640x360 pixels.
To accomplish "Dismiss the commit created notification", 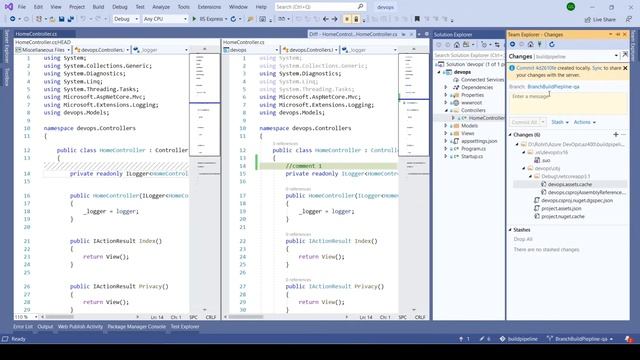I will click(625, 68).
